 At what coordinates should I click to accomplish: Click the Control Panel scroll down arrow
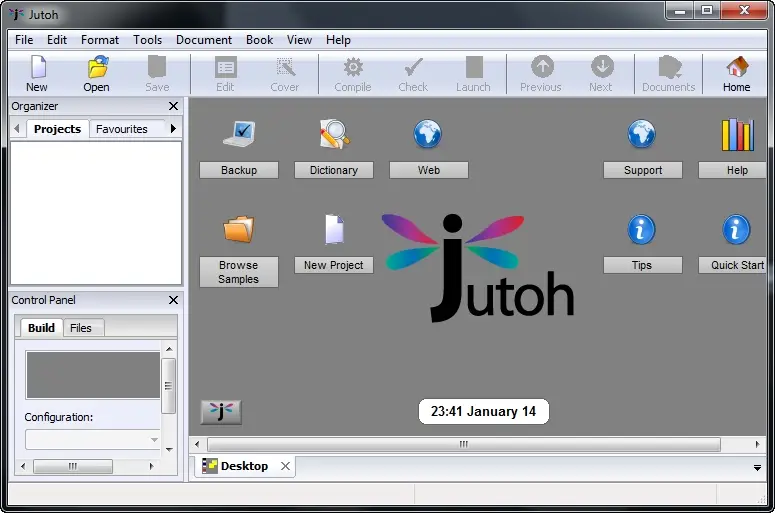click(x=169, y=450)
